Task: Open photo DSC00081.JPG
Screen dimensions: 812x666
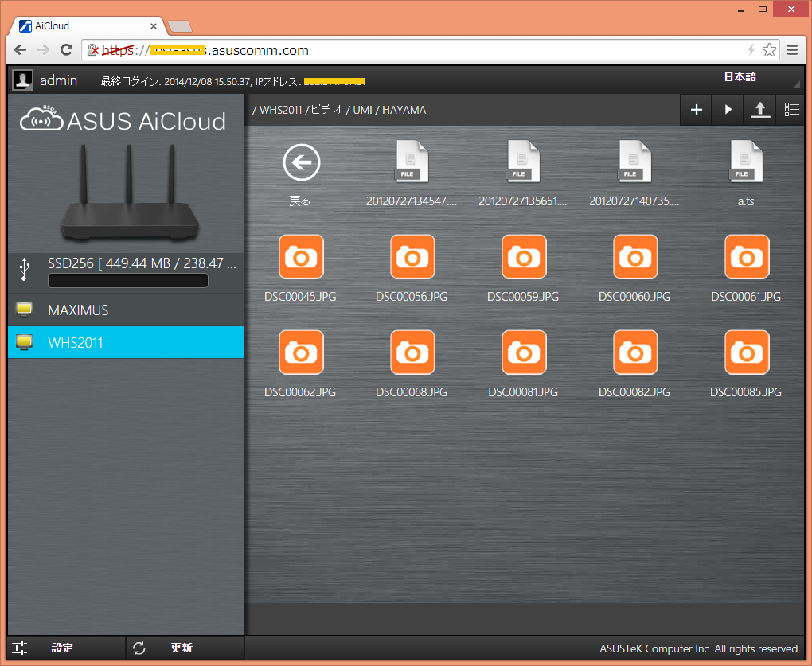Action: [524, 352]
